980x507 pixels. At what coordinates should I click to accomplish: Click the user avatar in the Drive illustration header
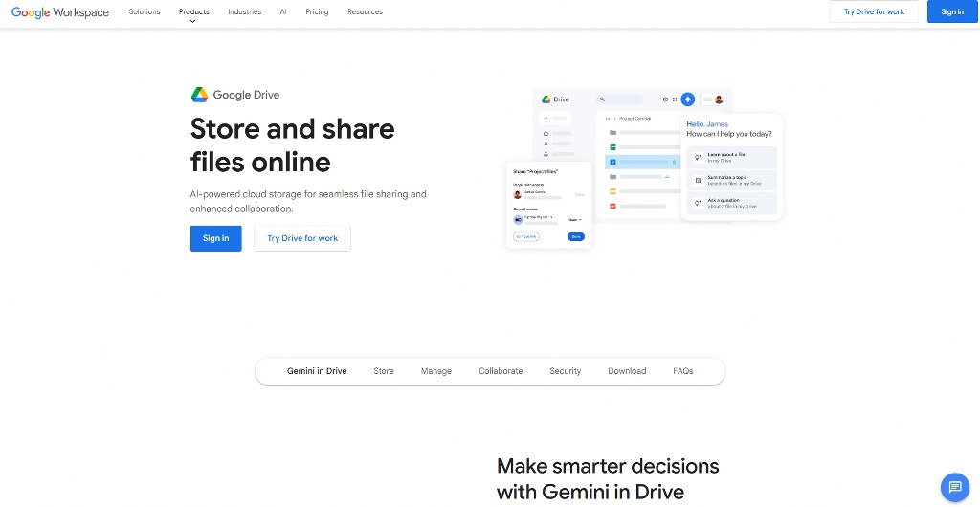[x=719, y=99]
